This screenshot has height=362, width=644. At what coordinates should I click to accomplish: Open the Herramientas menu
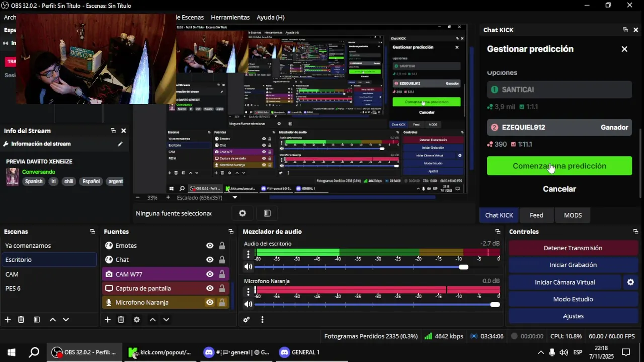click(230, 17)
